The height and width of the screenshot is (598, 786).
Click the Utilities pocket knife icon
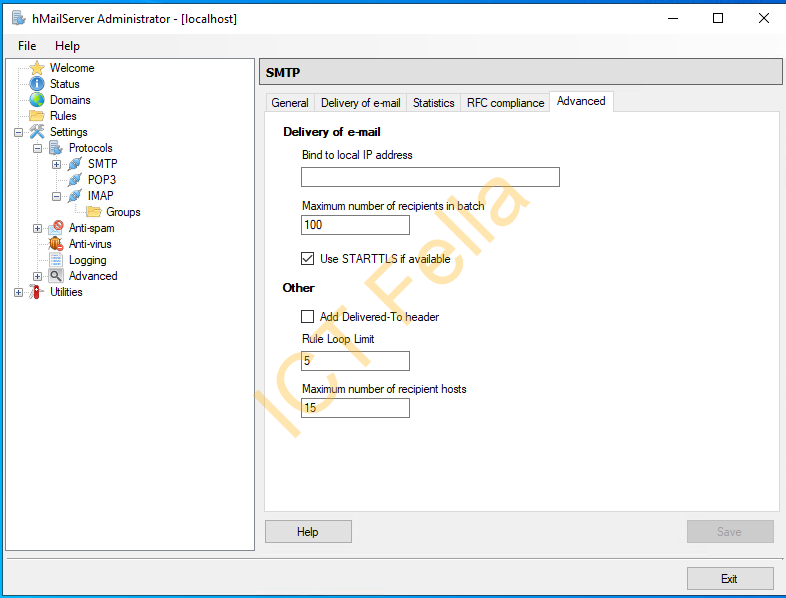pos(36,292)
